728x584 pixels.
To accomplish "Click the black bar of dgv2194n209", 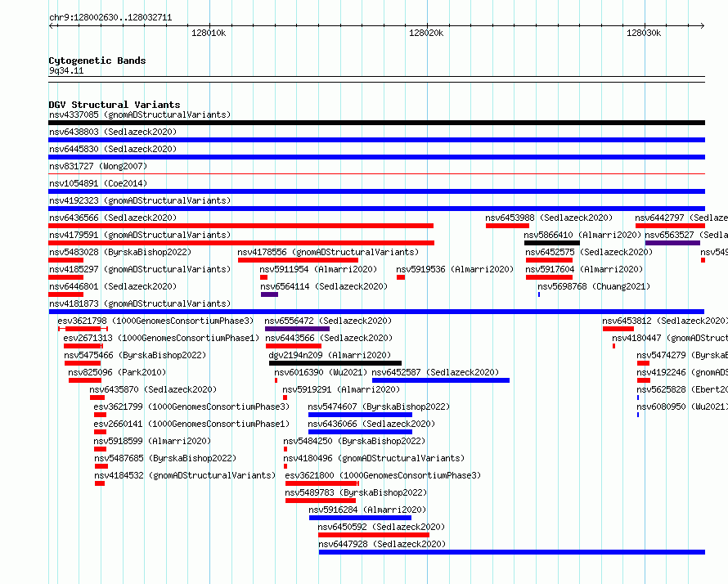I will click(x=335, y=363).
